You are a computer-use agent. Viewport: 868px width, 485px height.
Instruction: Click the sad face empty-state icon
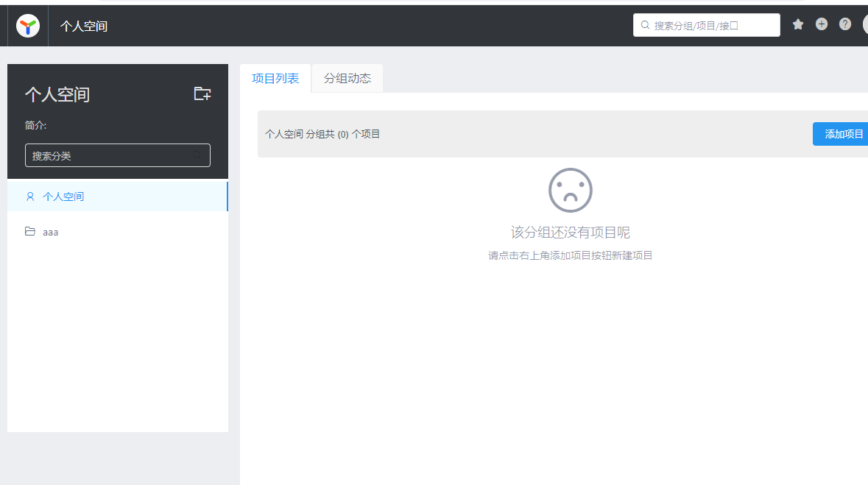point(570,190)
